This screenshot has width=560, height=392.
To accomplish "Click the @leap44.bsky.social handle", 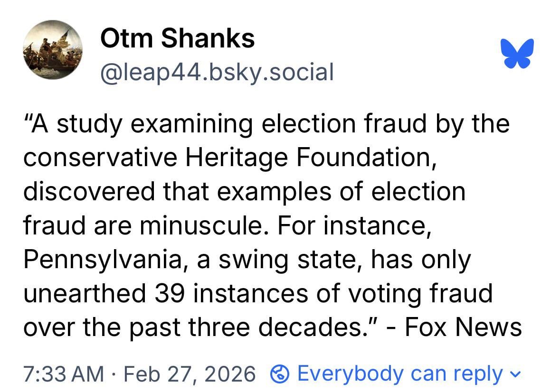I will [x=217, y=72].
